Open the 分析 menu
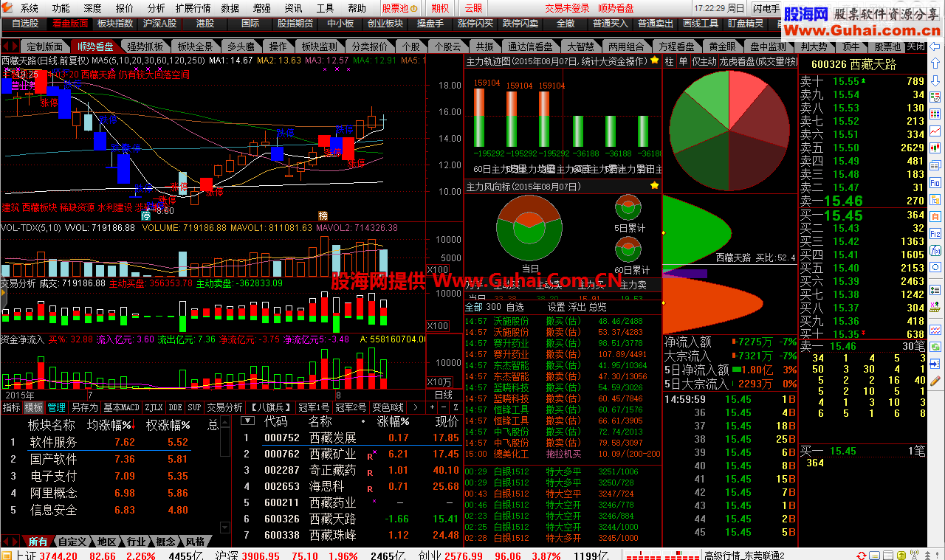Screen dimensions: 945x560 point(156,8)
